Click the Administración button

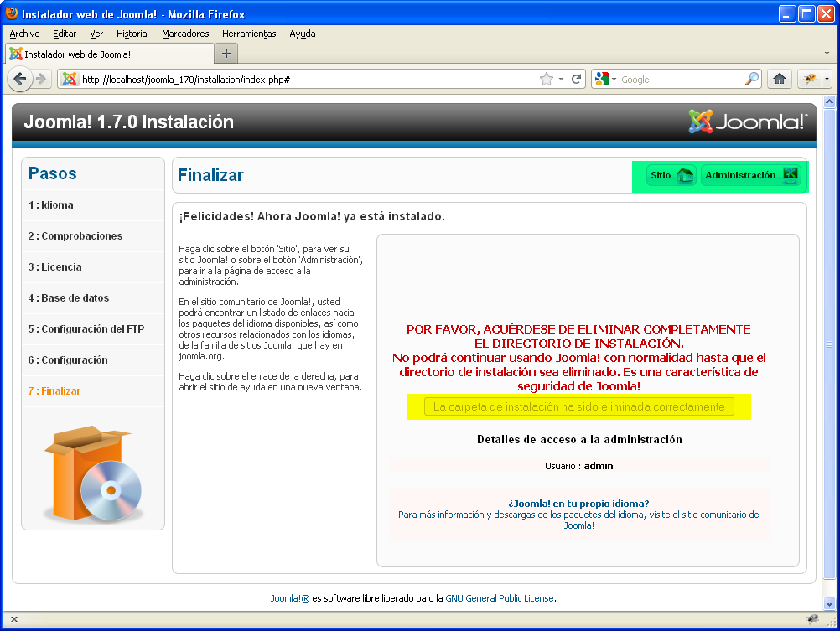click(x=751, y=175)
